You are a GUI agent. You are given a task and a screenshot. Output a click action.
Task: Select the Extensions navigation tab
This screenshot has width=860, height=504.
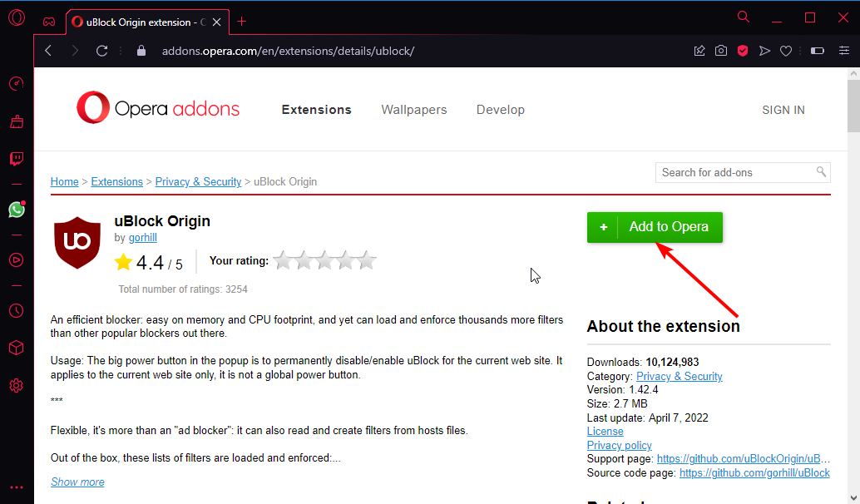(316, 110)
